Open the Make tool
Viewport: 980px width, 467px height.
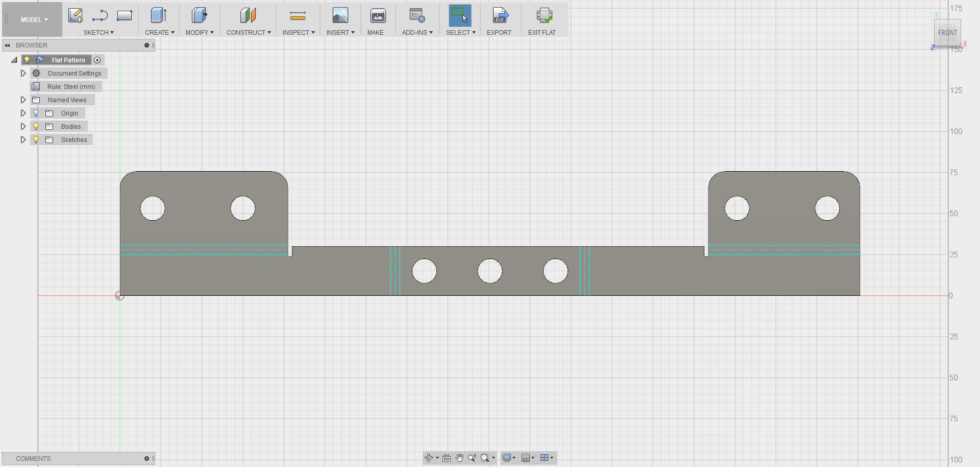click(377, 15)
